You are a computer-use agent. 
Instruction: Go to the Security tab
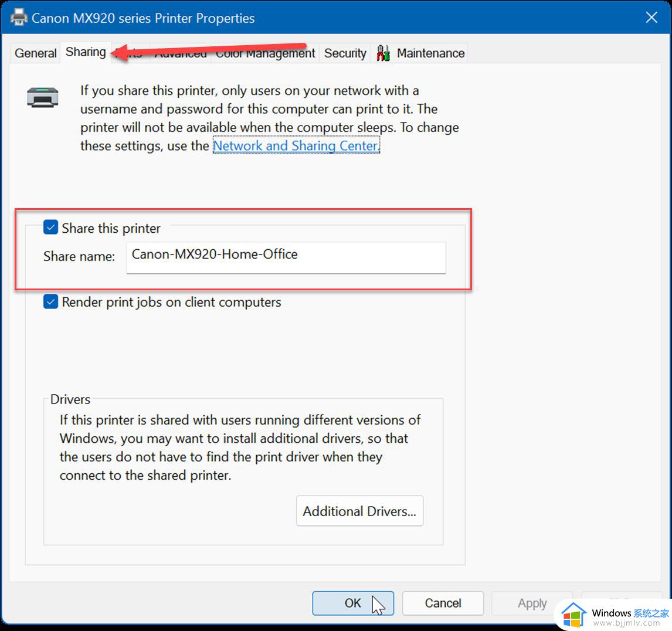tap(345, 53)
